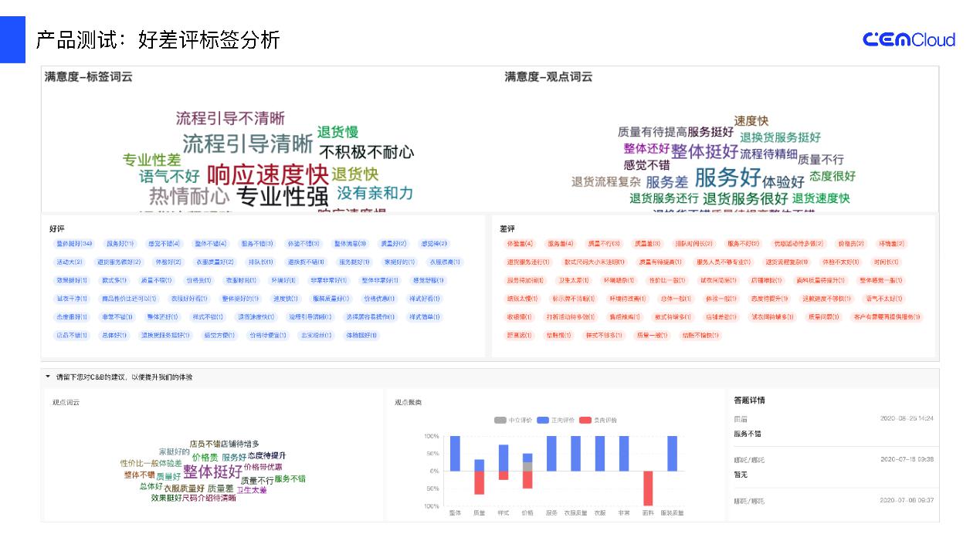
Task: Select the 体验差(4) negative tag
Action: point(519,244)
